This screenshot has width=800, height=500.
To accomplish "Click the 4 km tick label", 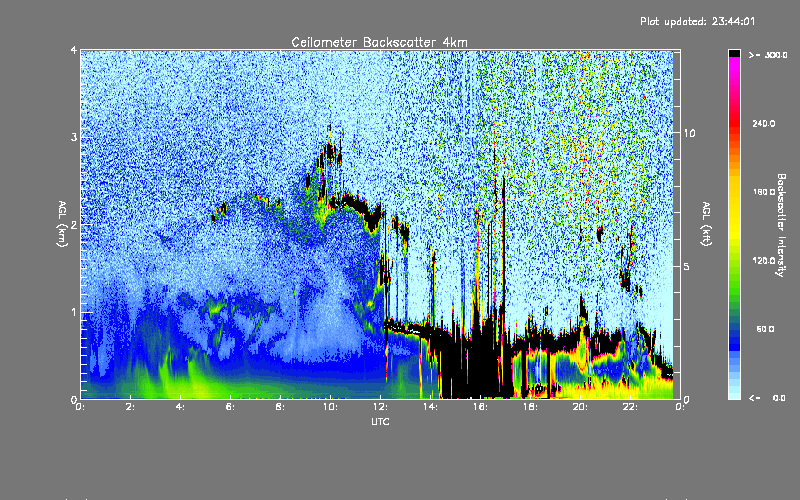I will (74, 51).
